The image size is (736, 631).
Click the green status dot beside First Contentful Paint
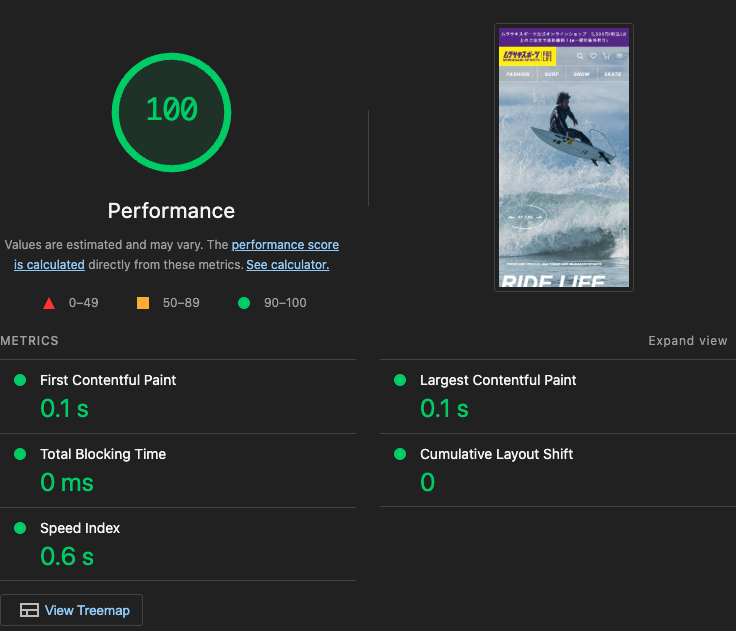click(x=20, y=380)
